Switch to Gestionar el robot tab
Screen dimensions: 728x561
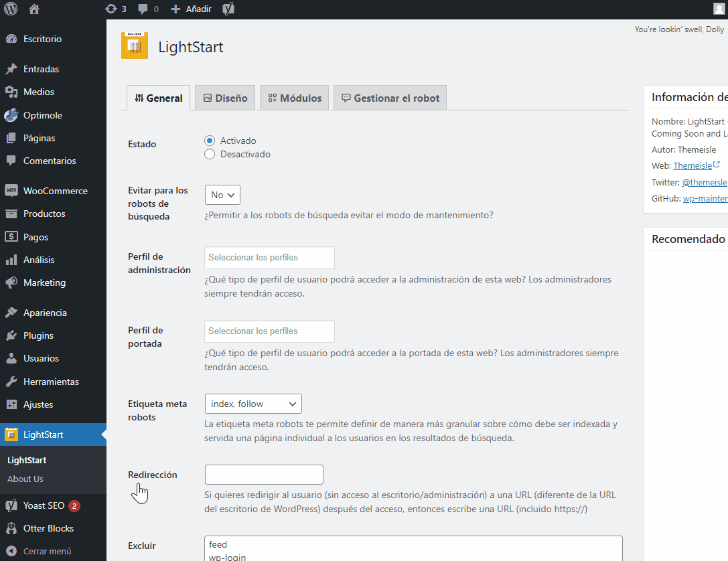(x=390, y=98)
